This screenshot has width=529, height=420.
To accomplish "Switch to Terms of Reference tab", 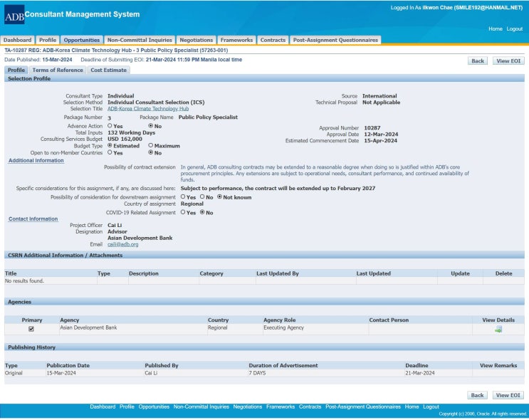I will coord(58,70).
